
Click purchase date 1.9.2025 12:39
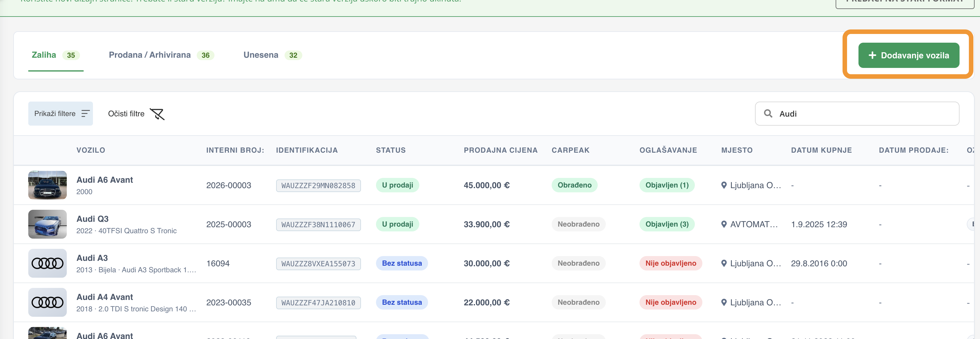pos(819,224)
